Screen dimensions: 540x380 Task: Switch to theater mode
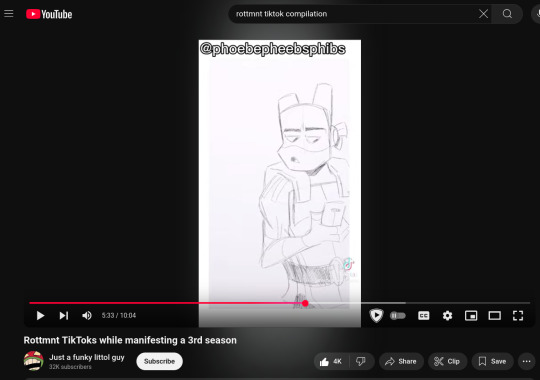[x=495, y=316]
